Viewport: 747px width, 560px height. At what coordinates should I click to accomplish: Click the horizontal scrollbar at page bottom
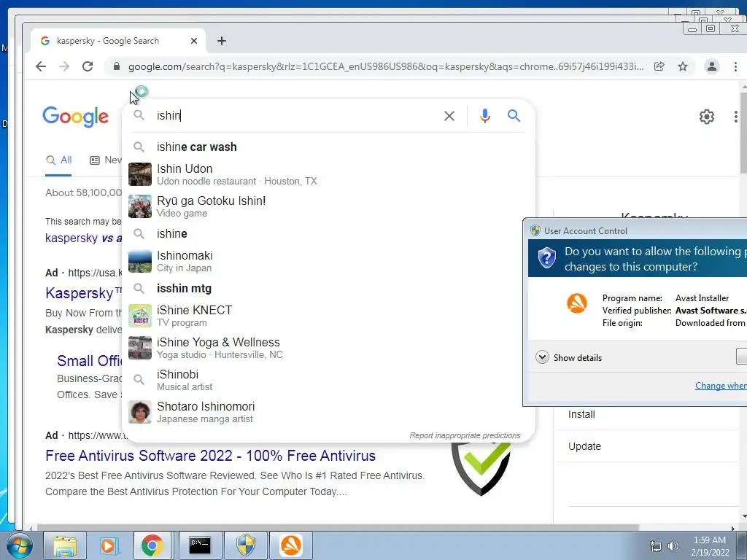point(338,528)
